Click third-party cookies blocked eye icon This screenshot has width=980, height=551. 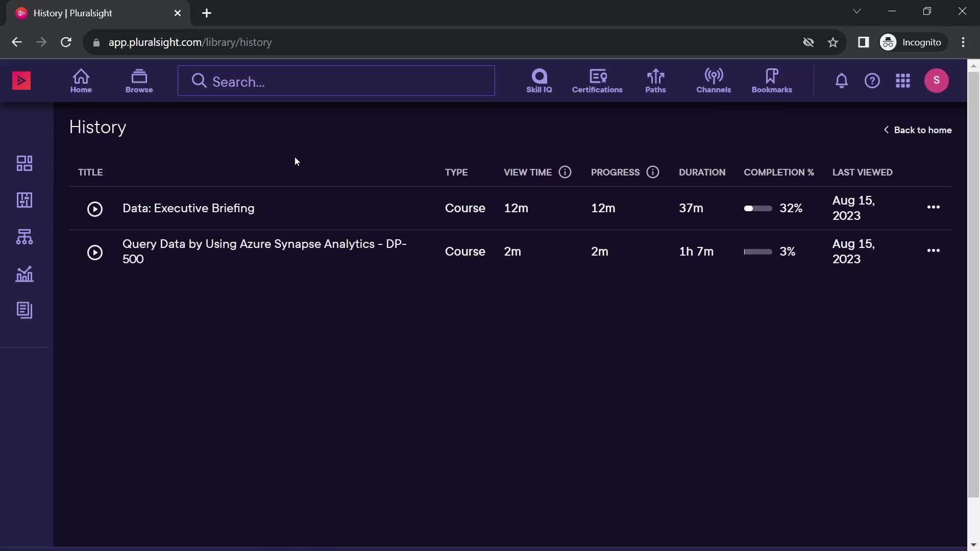pos(808,42)
